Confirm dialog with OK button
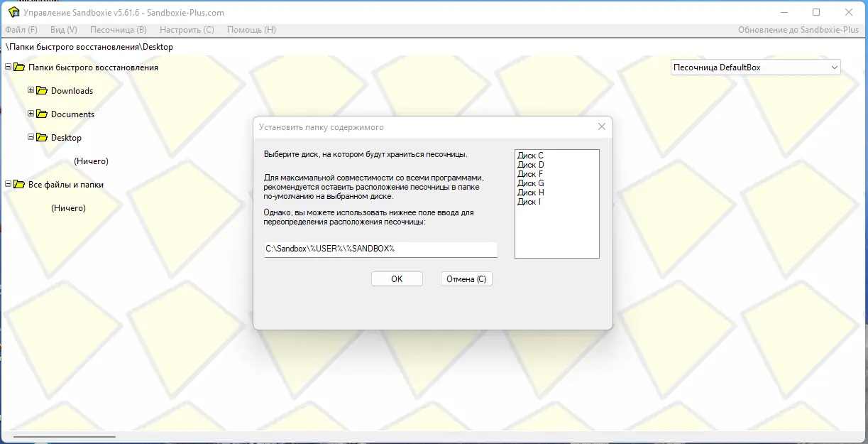 click(397, 279)
